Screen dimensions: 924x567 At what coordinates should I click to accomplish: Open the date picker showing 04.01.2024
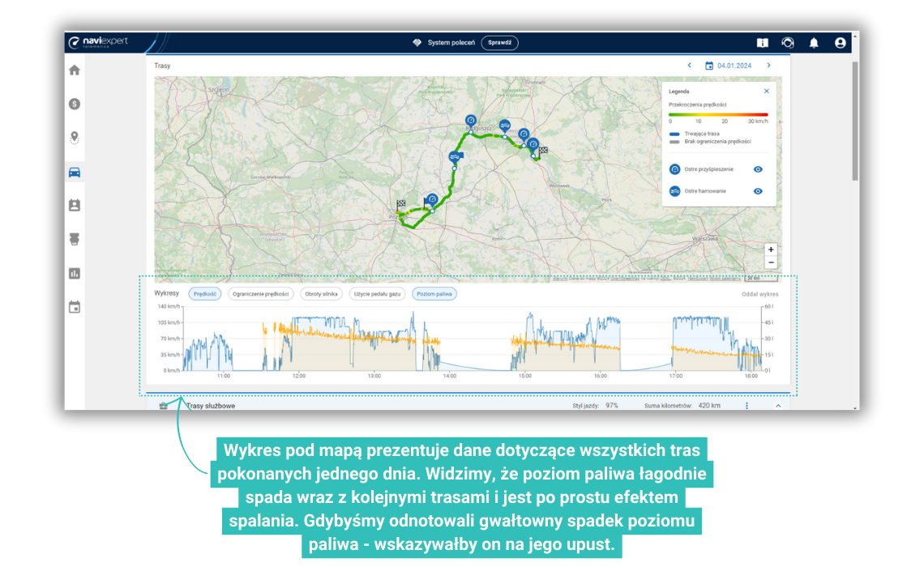pyautogui.click(x=729, y=66)
